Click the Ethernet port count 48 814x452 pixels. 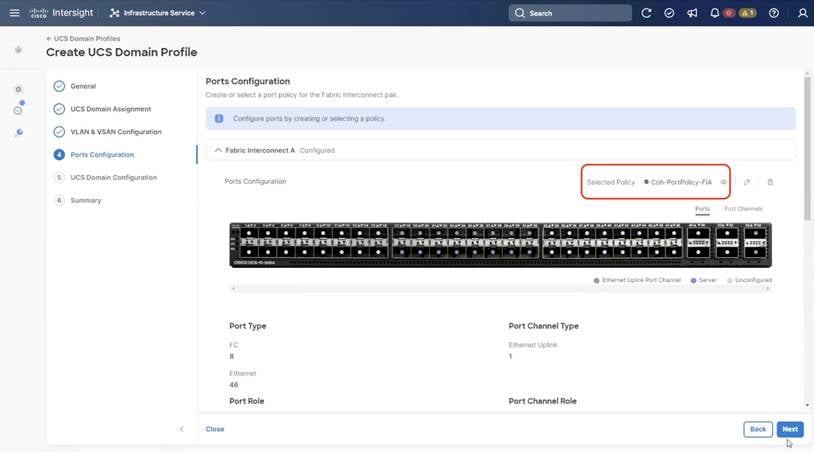[x=234, y=385]
